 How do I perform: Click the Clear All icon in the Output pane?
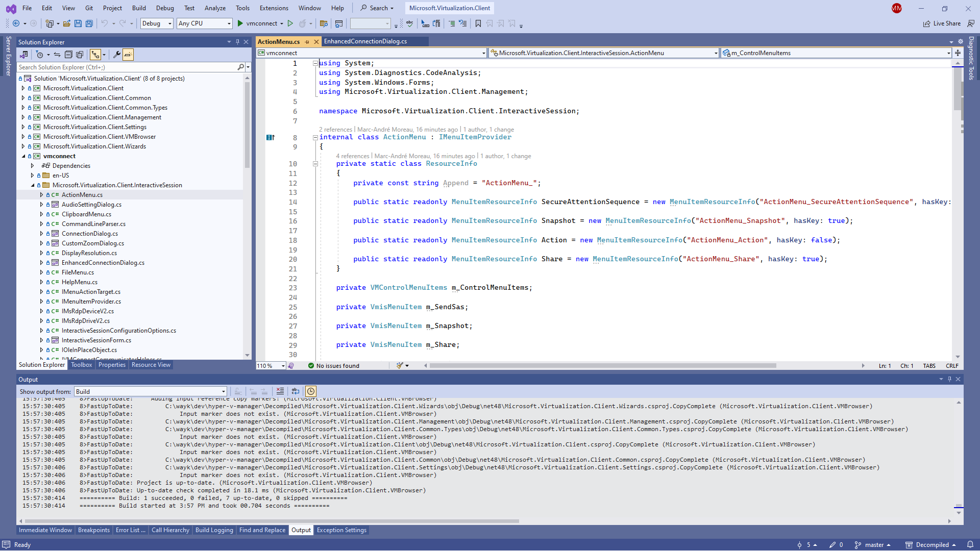pyautogui.click(x=280, y=391)
